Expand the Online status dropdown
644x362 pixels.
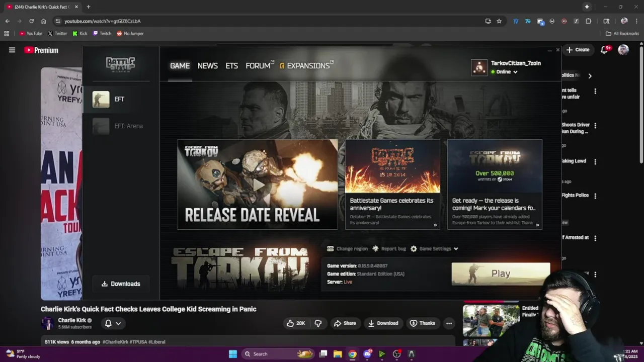click(x=505, y=72)
